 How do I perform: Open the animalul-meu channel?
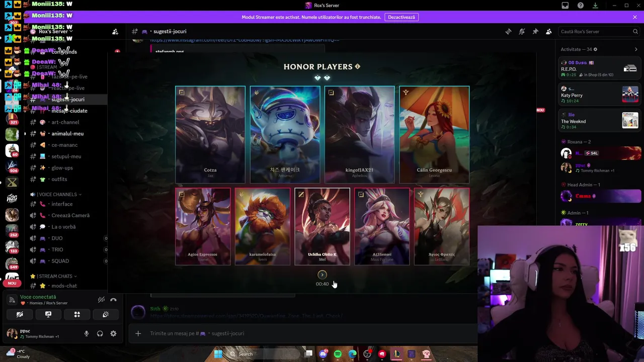point(68,134)
